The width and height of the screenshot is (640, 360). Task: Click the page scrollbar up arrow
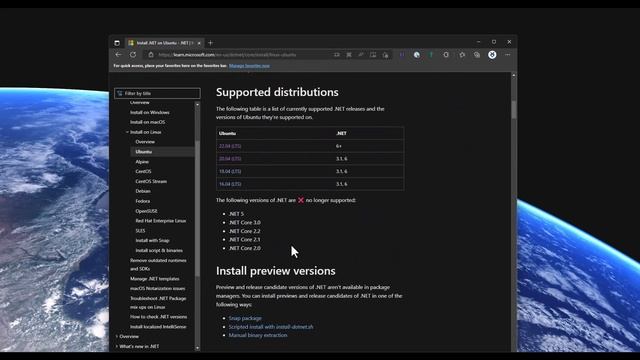(x=513, y=76)
